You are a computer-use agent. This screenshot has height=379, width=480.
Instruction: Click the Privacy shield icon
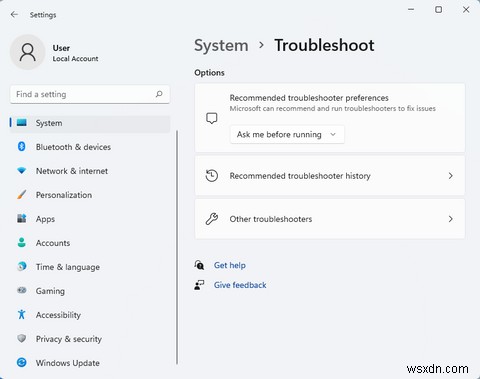[22, 339]
